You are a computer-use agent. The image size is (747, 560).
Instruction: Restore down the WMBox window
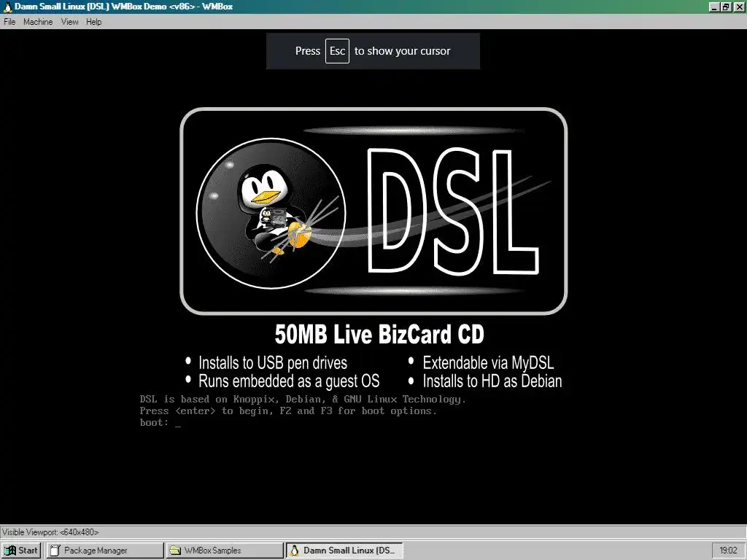coord(726,7)
